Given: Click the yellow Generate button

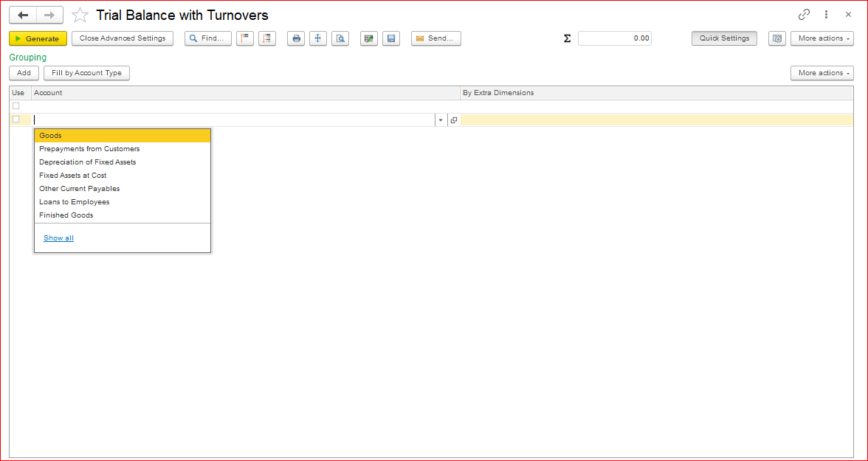Looking at the screenshot, I should [38, 38].
